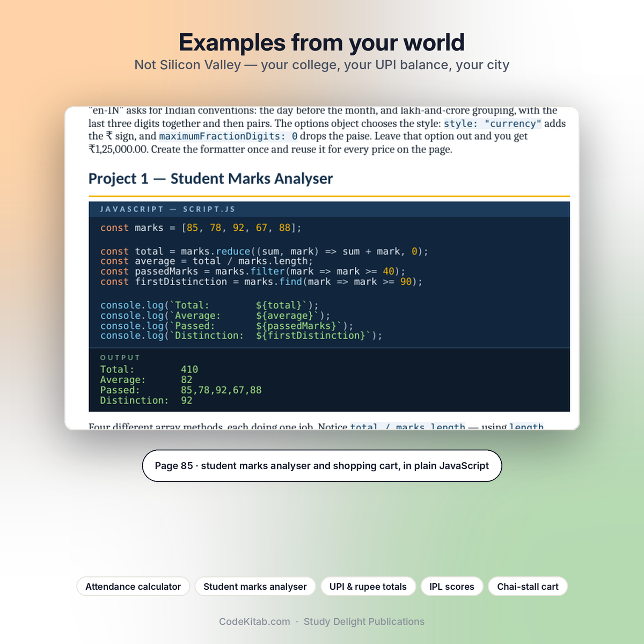Click the Distinction: 92 output row

[146, 400]
